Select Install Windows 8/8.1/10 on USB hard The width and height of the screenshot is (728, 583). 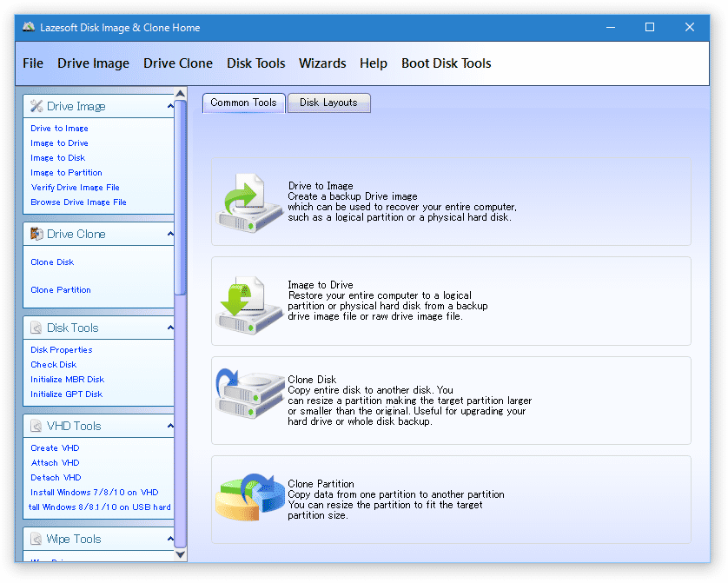pyautogui.click(x=99, y=507)
